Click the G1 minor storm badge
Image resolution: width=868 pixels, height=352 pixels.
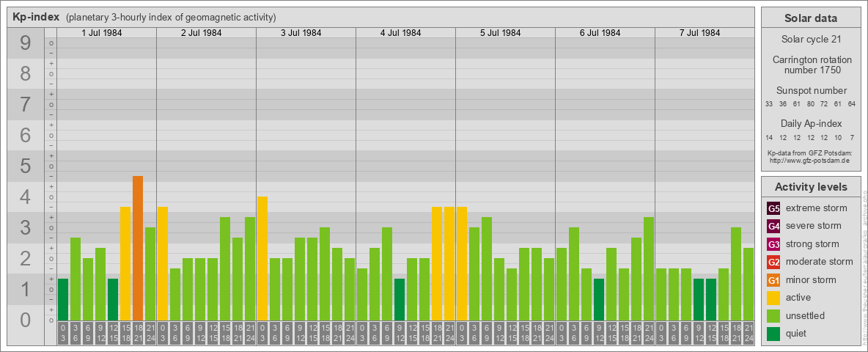tap(773, 280)
